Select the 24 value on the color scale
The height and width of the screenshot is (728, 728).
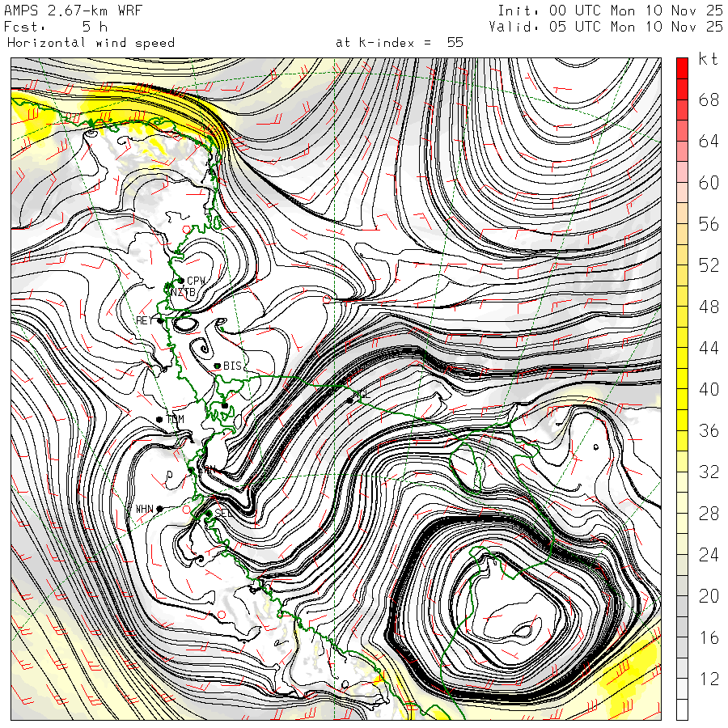pyautogui.click(x=709, y=555)
